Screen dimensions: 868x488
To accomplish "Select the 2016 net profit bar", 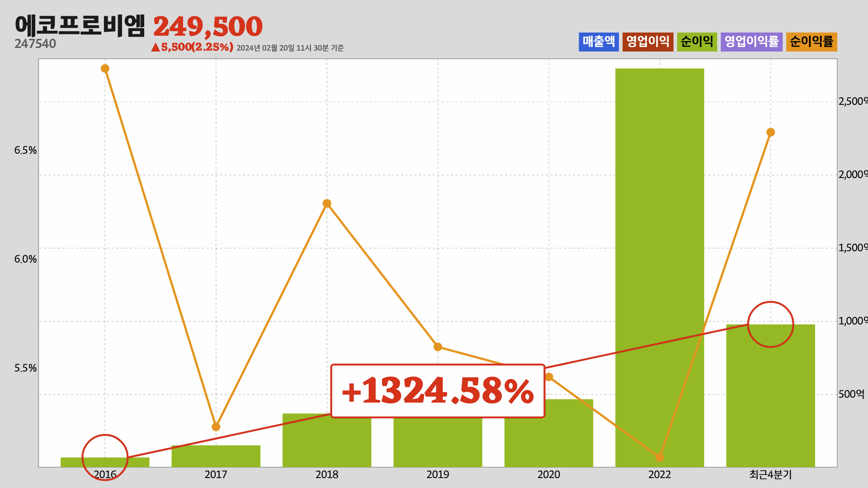I will 105,462.
